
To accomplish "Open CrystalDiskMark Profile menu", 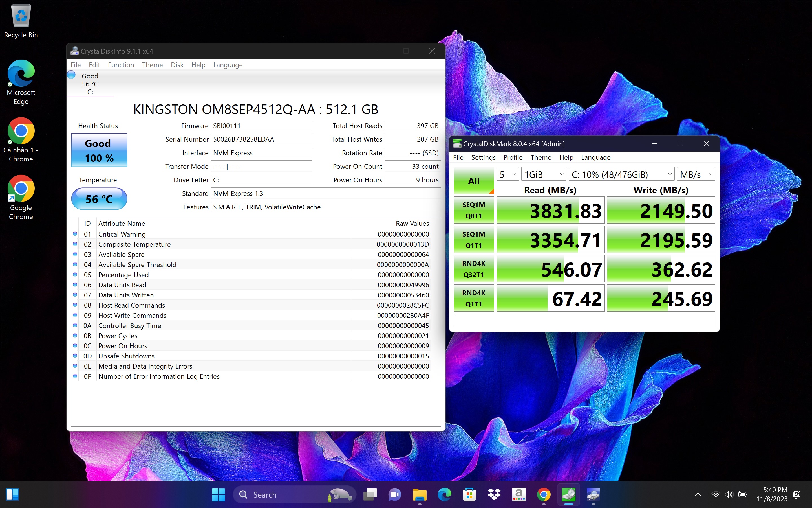I will (x=513, y=157).
